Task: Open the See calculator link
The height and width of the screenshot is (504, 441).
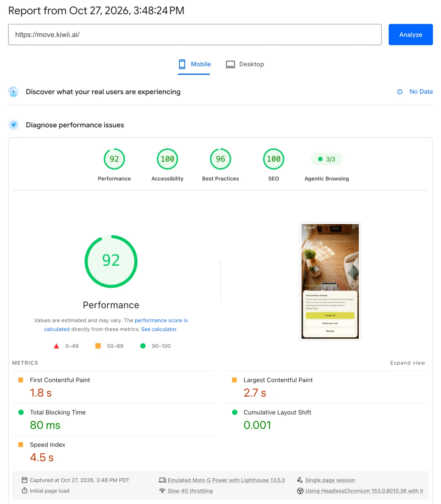Action: tap(159, 329)
